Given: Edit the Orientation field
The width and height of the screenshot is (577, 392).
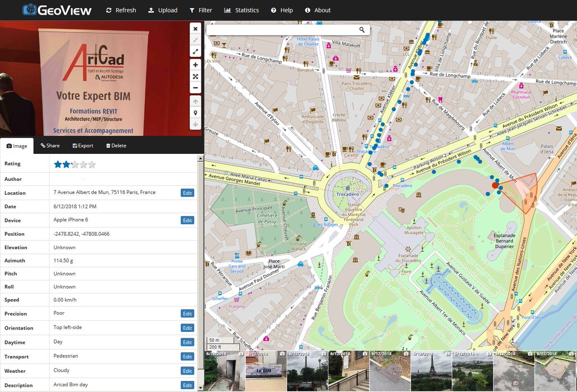Looking at the screenshot, I should pyautogui.click(x=188, y=328).
